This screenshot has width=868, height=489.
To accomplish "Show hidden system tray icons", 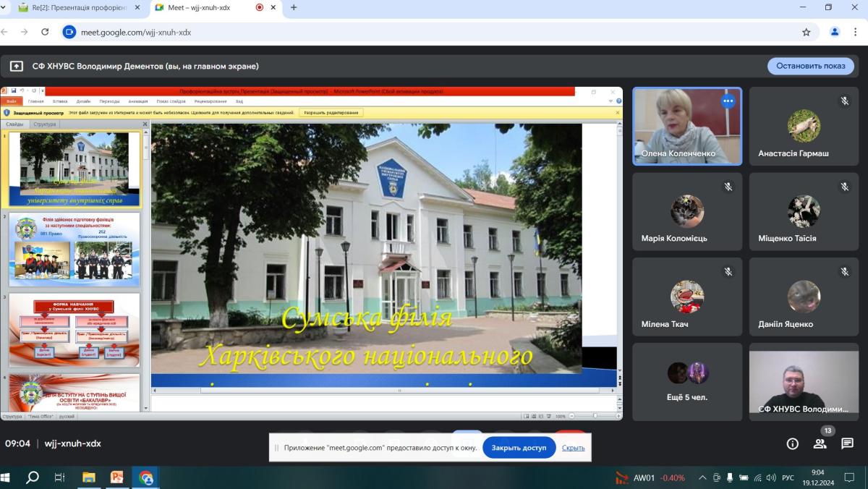I will (702, 477).
